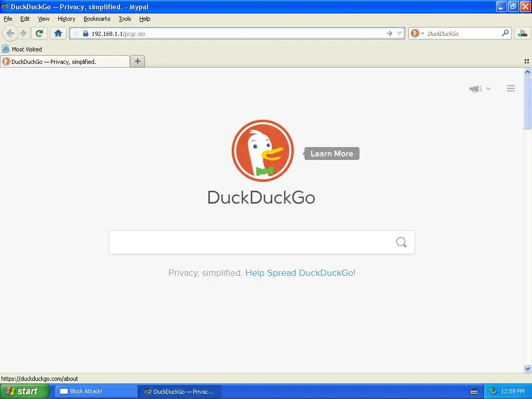
Task: Click the page search magnifier button
Action: coord(402,242)
